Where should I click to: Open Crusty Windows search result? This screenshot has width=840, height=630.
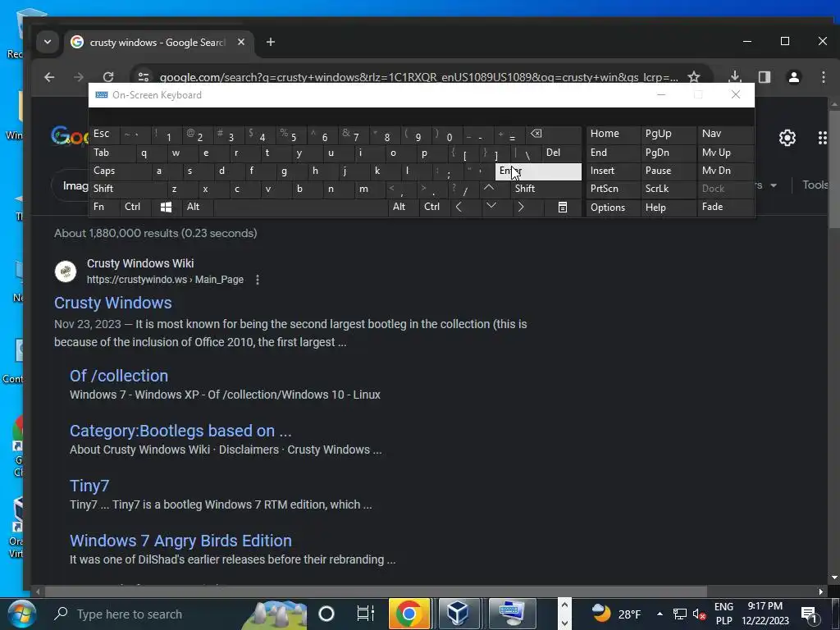pyautogui.click(x=113, y=303)
